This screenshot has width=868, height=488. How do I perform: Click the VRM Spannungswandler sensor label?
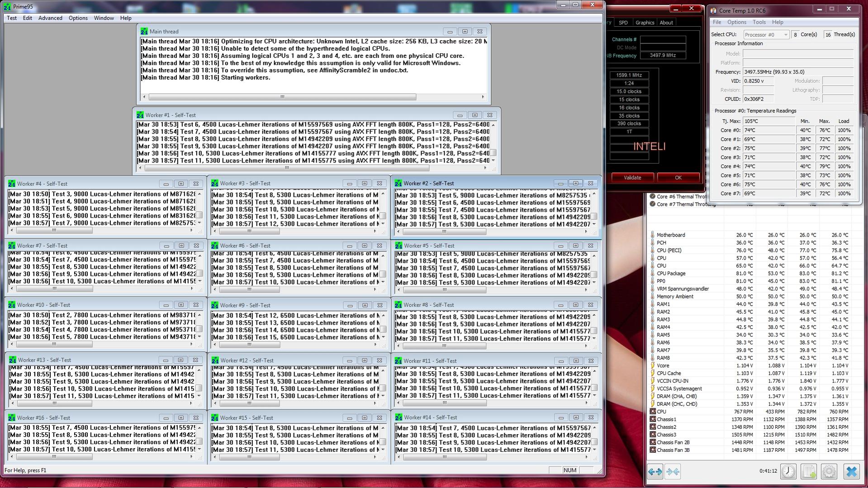coord(683,289)
